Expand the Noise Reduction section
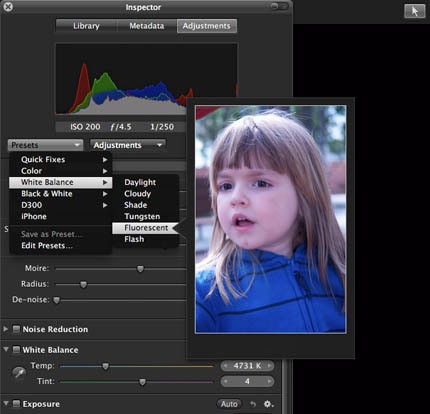 tap(5, 329)
